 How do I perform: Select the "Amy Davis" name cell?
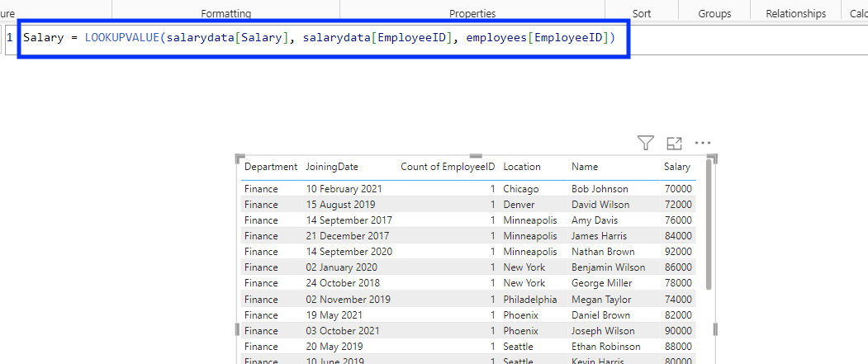pyautogui.click(x=594, y=220)
